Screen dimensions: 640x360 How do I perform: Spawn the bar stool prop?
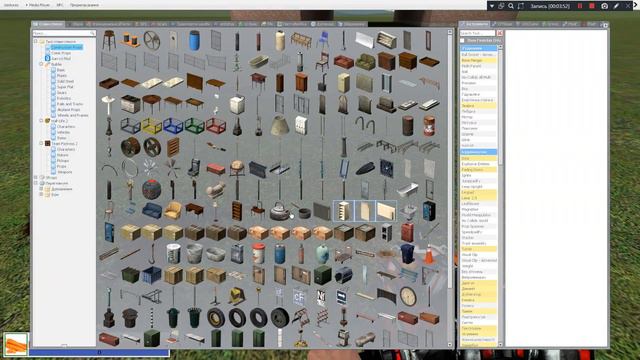[x=109, y=40]
